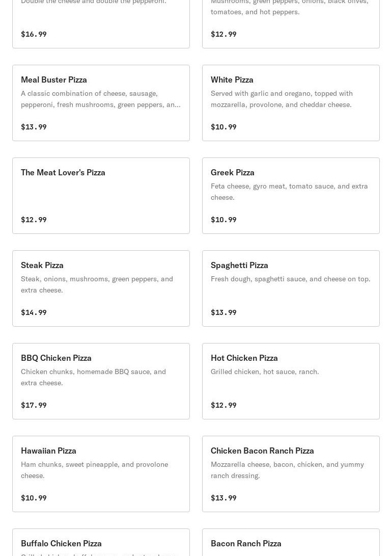Select the Steak Pizza card

101,288
